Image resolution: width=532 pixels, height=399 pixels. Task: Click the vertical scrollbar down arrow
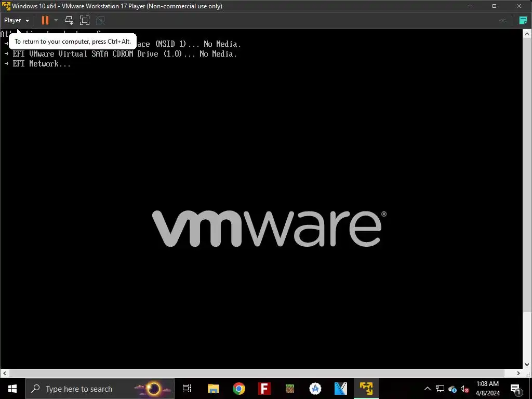pyautogui.click(x=527, y=365)
